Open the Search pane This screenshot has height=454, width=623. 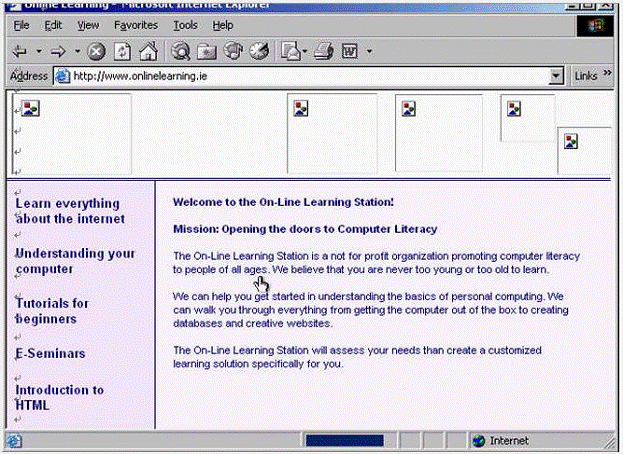(x=181, y=50)
